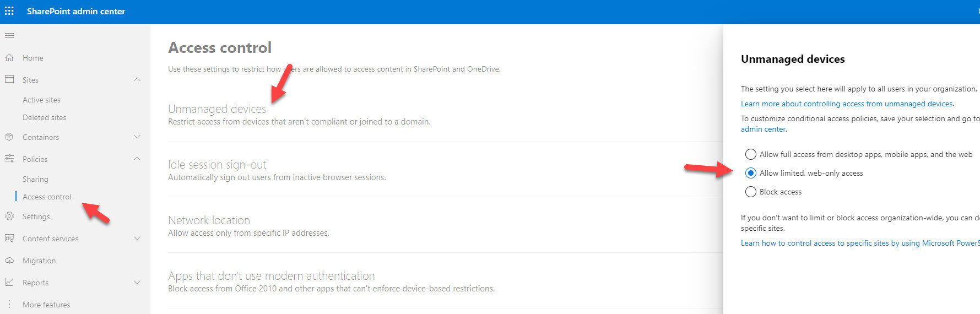
Task: Click the Home house icon
Action: (9, 58)
